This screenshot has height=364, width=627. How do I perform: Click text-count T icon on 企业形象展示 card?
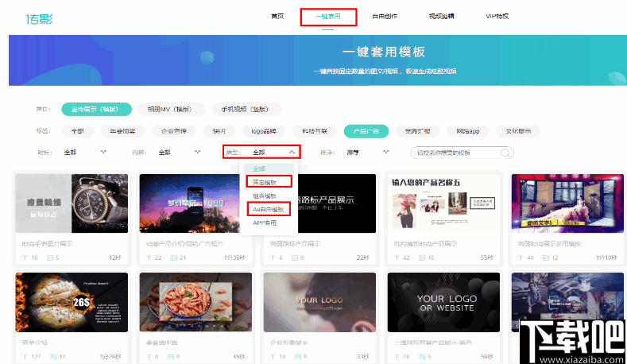pyautogui.click(x=273, y=356)
